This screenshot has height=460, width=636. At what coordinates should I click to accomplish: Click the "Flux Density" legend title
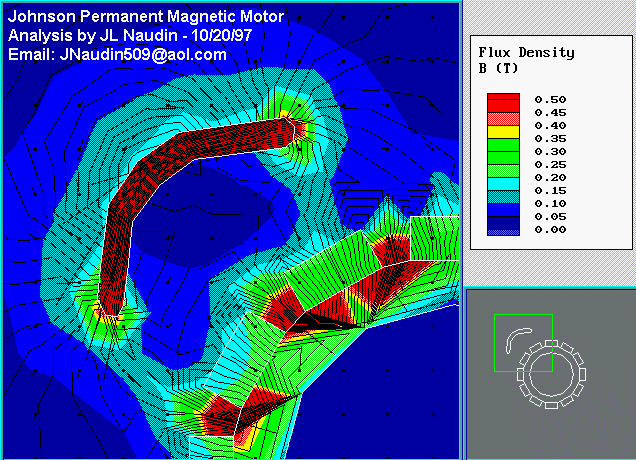point(526,52)
